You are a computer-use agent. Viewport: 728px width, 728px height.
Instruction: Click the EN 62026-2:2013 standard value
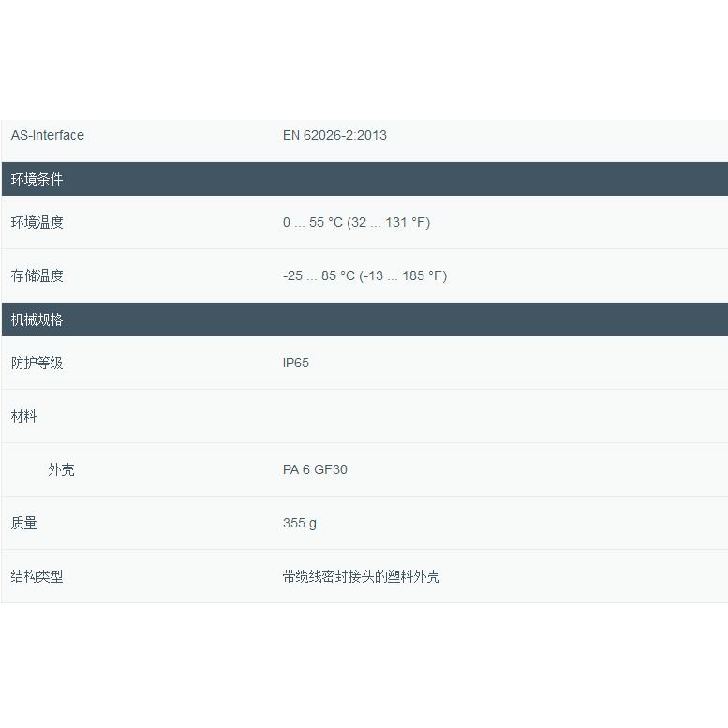334,135
